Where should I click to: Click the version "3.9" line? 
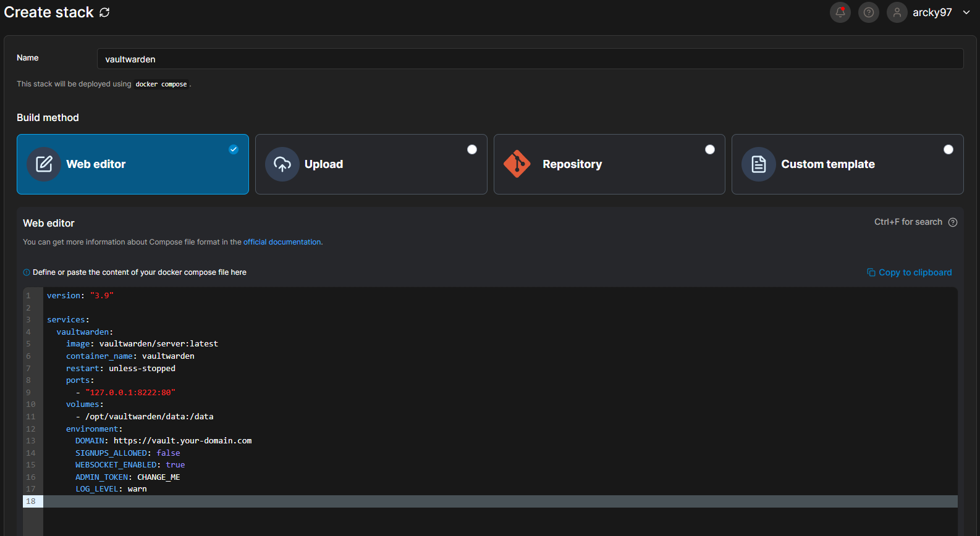80,296
